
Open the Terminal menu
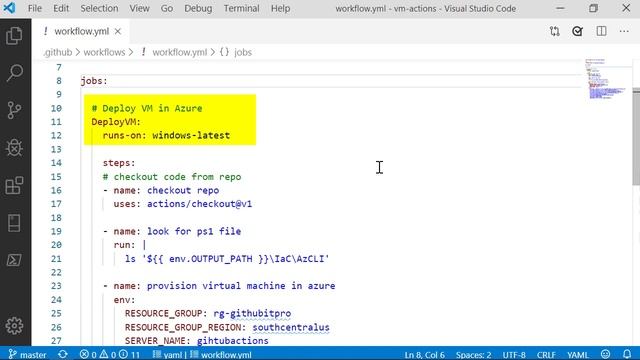(241, 8)
